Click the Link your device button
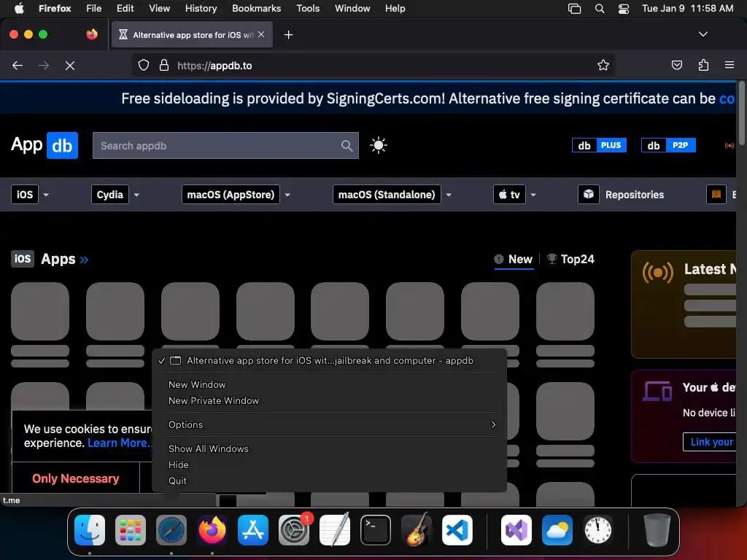Screen dimensions: 747x560 [711, 442]
